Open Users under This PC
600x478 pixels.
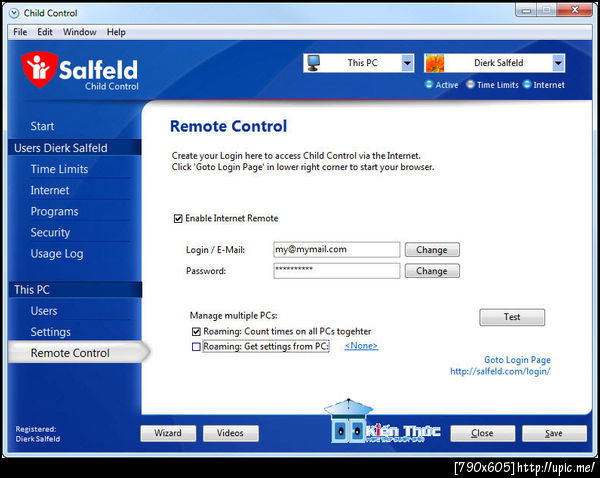(x=44, y=311)
